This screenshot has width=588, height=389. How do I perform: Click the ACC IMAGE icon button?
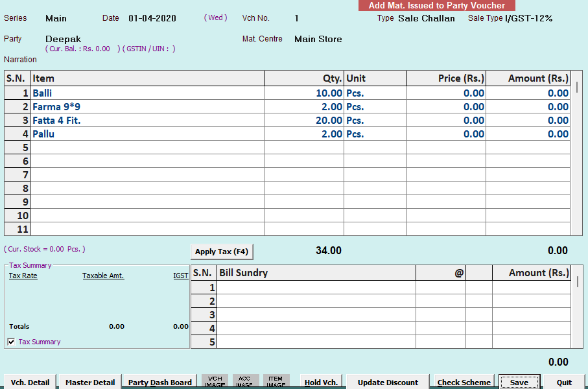tap(244, 381)
